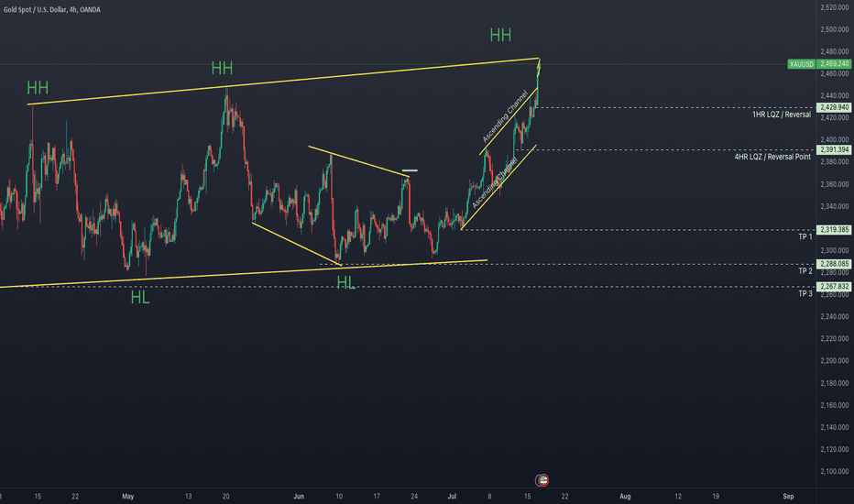
Task: Select the HL label under the June 10 low
Action: pyautogui.click(x=345, y=282)
